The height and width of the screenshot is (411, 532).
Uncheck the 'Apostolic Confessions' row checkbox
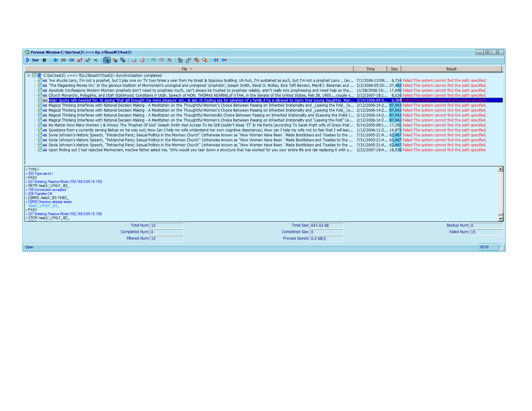40,90
